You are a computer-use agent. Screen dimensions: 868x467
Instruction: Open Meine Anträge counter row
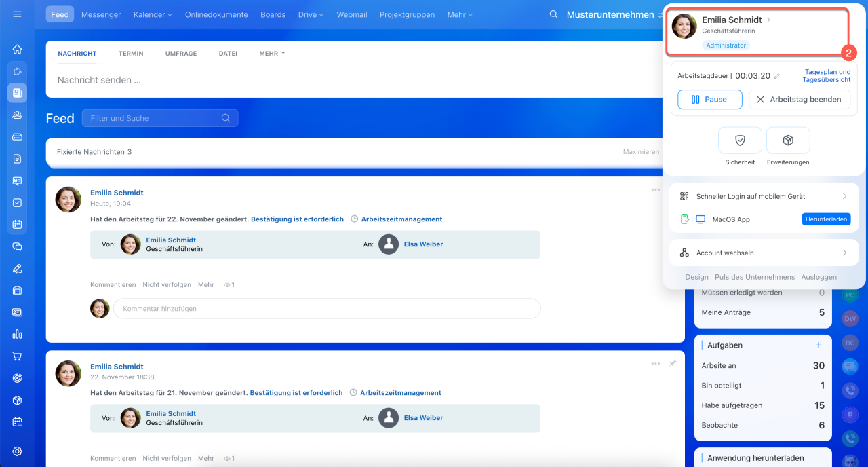(x=763, y=312)
